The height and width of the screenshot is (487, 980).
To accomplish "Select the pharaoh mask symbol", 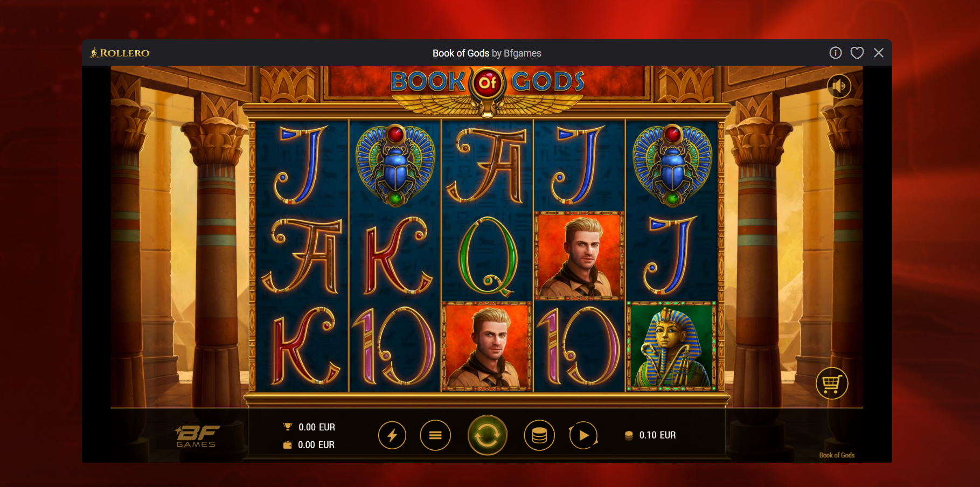I will tap(671, 346).
